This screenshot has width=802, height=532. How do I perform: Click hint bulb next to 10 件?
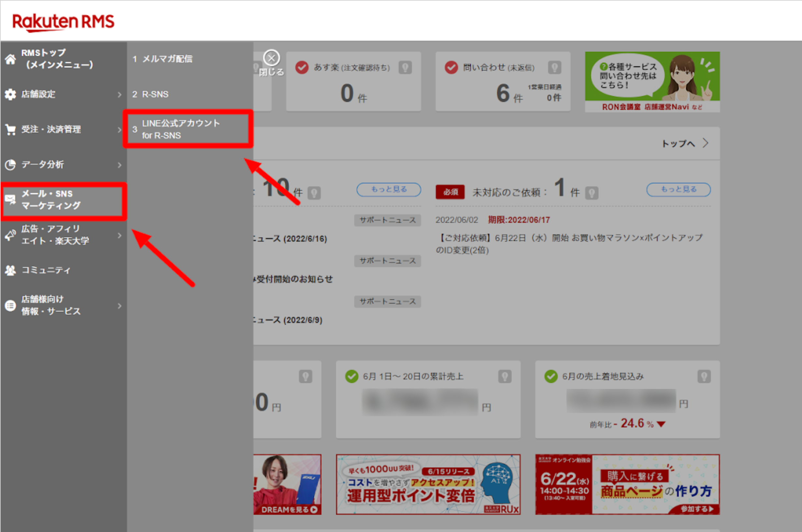(314, 193)
